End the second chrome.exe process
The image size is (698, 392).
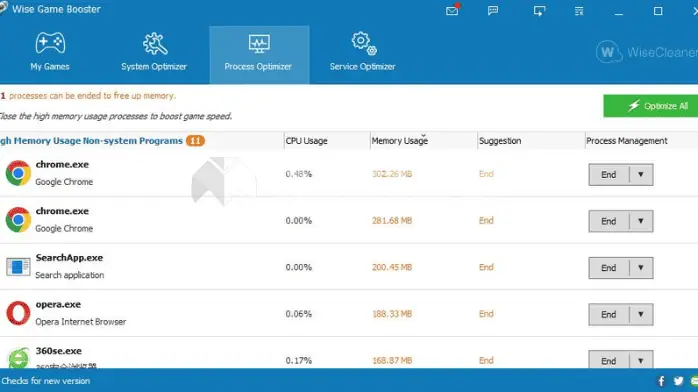[x=609, y=221]
